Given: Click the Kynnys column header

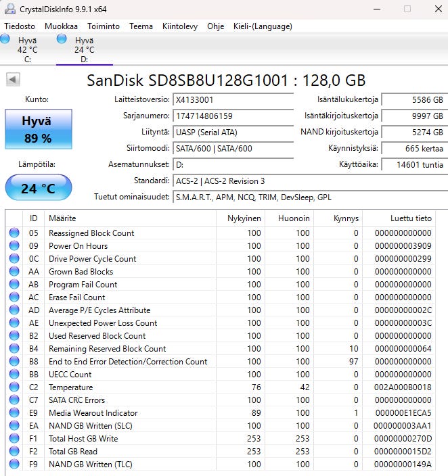Looking at the screenshot, I should click(x=338, y=218).
